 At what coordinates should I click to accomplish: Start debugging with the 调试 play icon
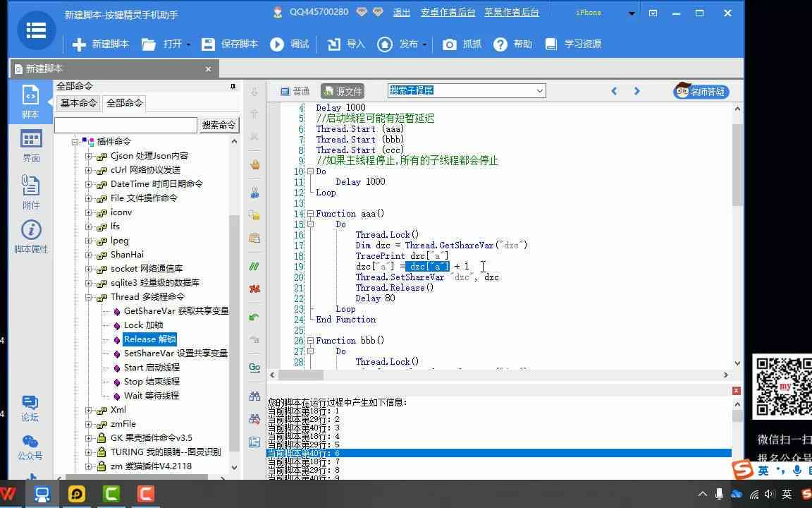(x=277, y=44)
